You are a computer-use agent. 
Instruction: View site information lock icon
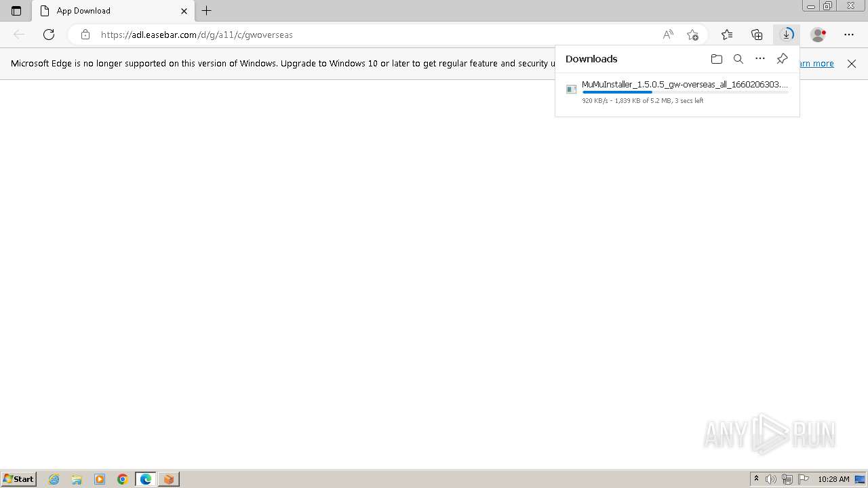pyautogui.click(x=85, y=35)
